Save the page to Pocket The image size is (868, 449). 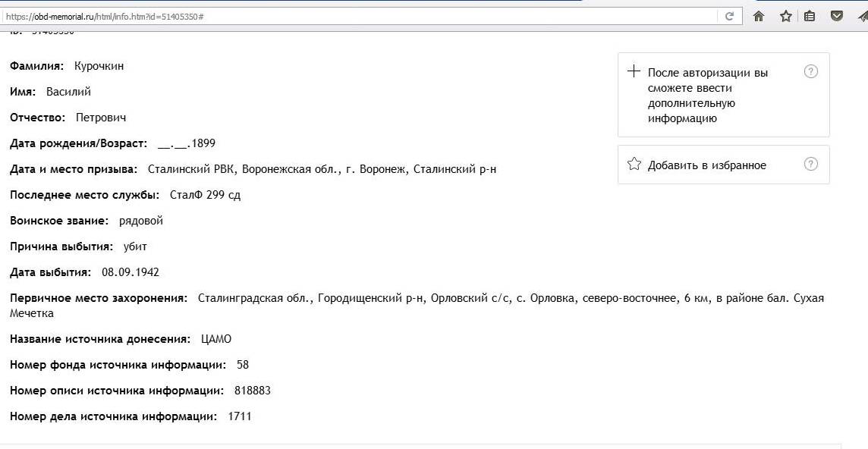pos(836,16)
